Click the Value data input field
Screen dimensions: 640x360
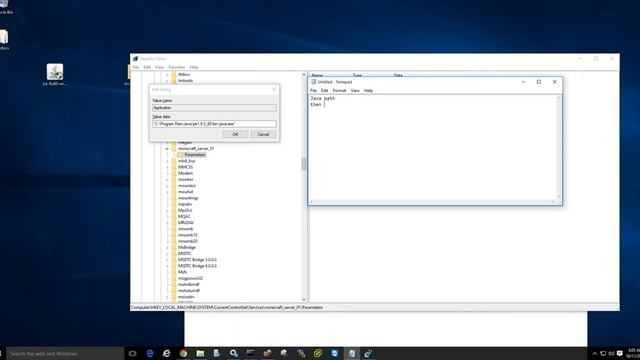tap(214, 124)
